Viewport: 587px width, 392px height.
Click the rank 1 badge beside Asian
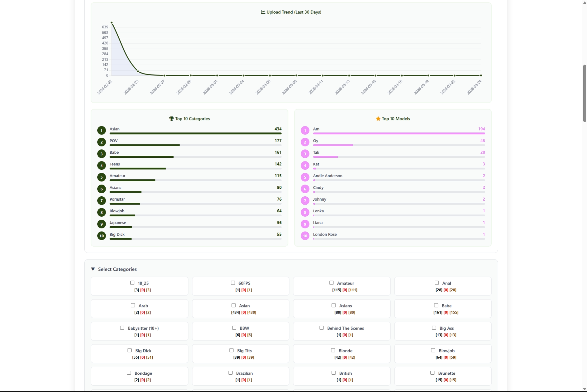pos(101,130)
